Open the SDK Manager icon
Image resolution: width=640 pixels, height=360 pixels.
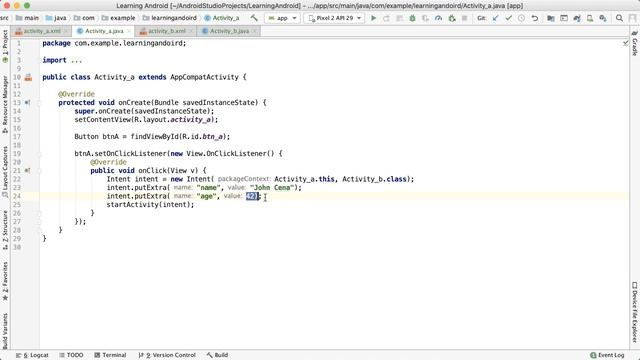(603, 18)
